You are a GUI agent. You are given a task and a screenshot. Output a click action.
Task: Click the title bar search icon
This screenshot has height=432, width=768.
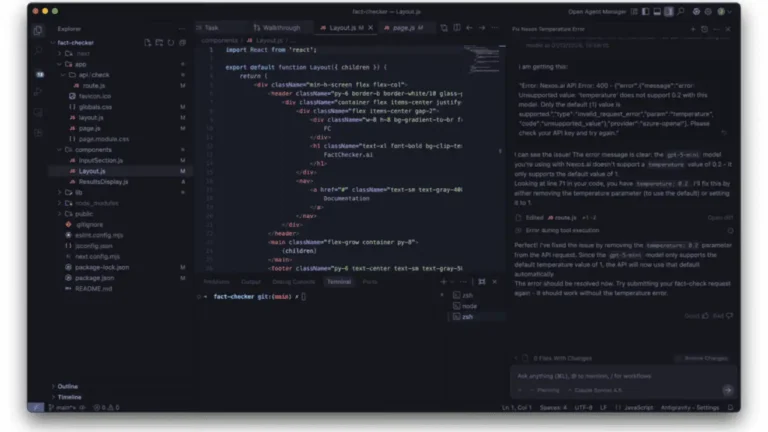coord(681,11)
